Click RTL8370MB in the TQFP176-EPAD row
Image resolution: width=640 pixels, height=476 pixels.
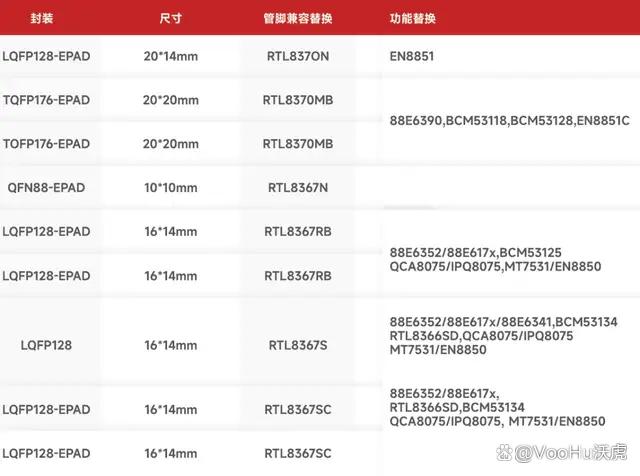[x=298, y=100]
